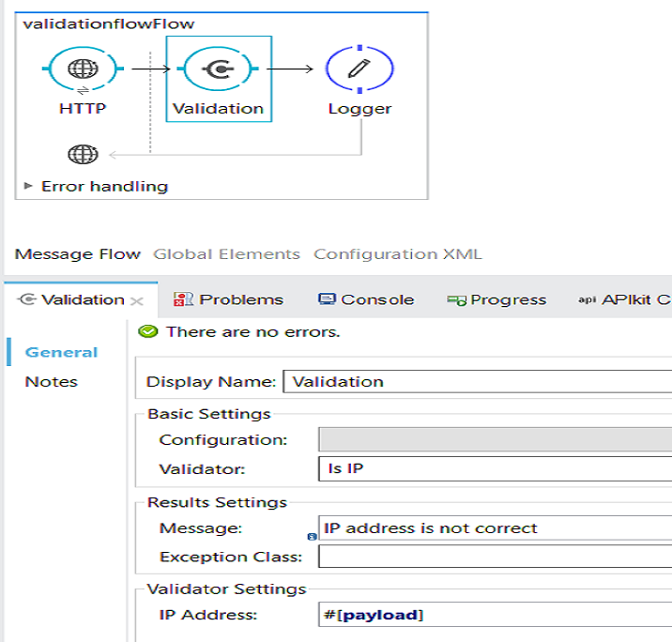Screen dimensions: 672x642
Task: Click the HTTP listener globe icon
Action: [83, 69]
